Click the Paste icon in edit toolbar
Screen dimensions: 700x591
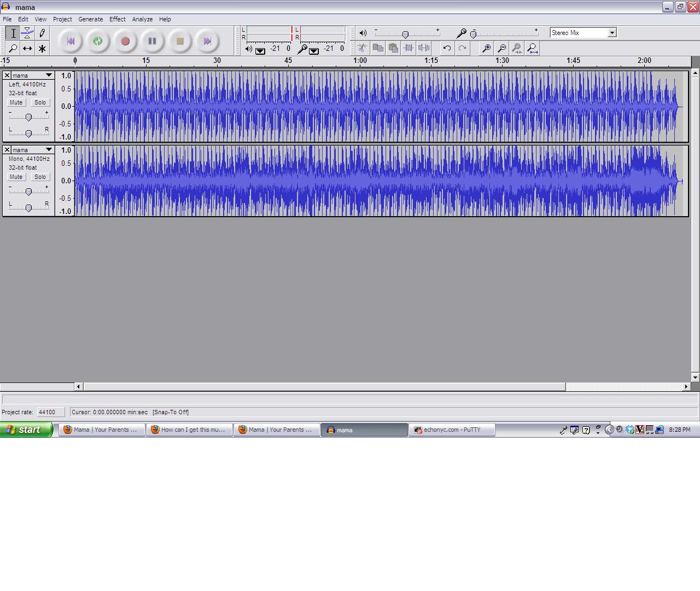393,48
